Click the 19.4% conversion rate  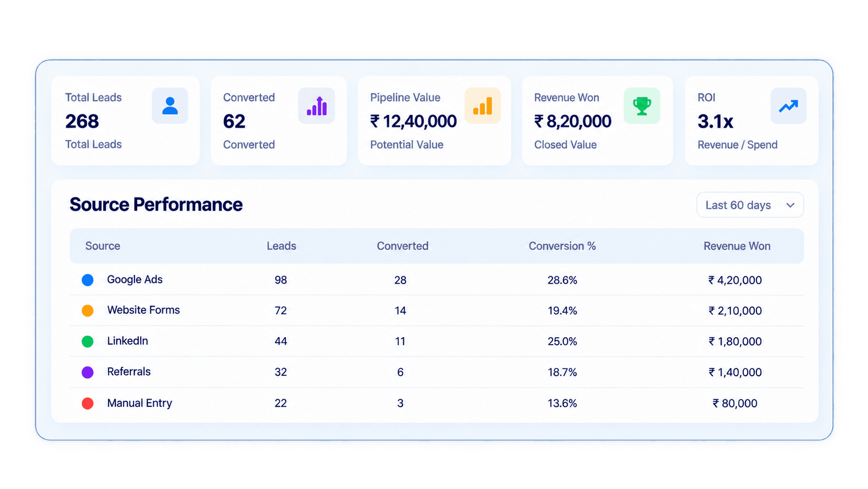tap(562, 311)
